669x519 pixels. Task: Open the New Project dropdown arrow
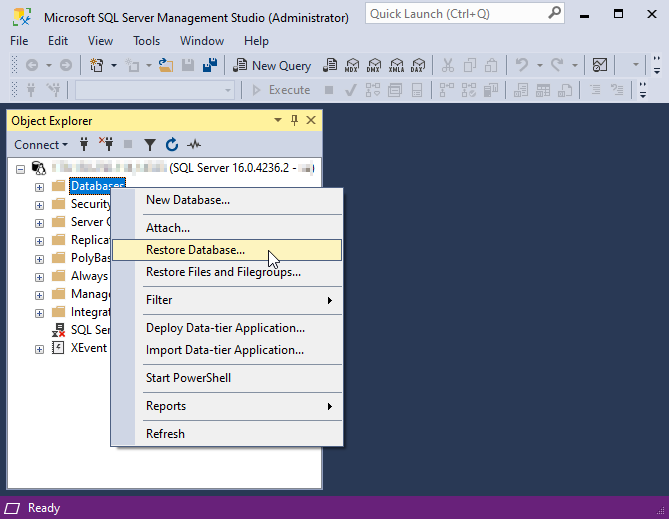(114, 66)
